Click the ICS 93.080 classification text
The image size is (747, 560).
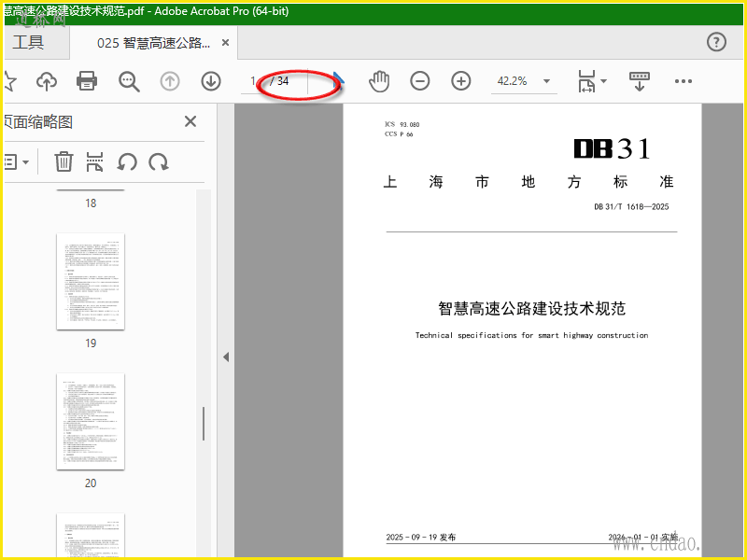[402, 124]
